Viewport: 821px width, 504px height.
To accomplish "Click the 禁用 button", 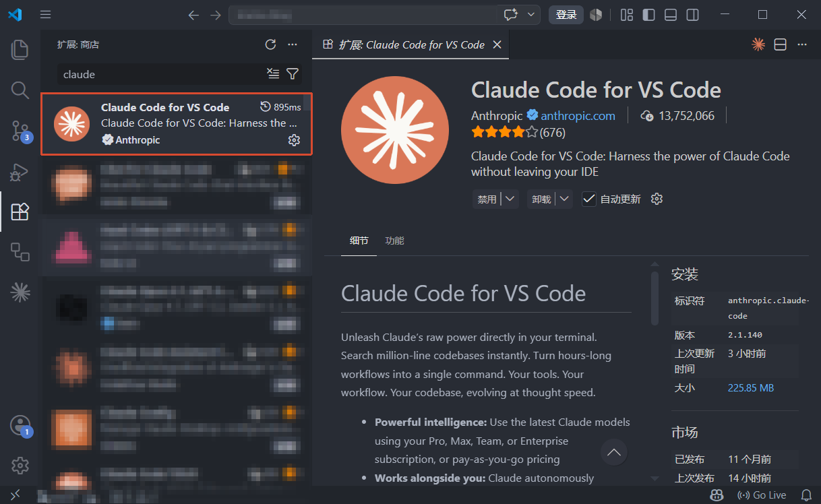I will tap(487, 199).
